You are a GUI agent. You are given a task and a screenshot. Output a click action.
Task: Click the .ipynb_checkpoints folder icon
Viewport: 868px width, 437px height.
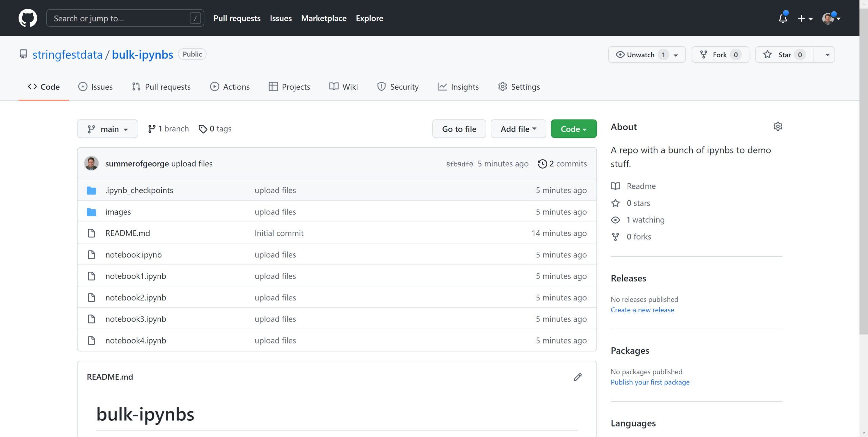click(91, 190)
